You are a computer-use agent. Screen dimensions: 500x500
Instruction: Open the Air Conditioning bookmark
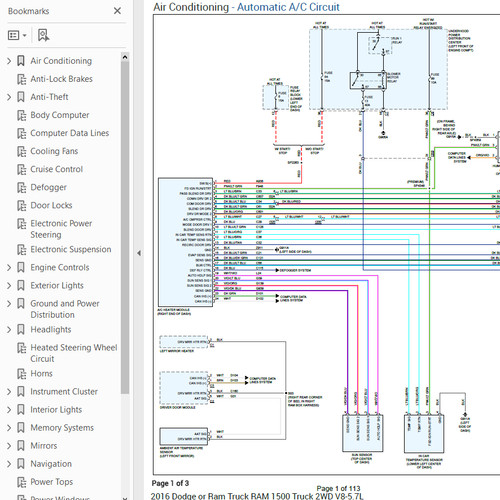61,61
